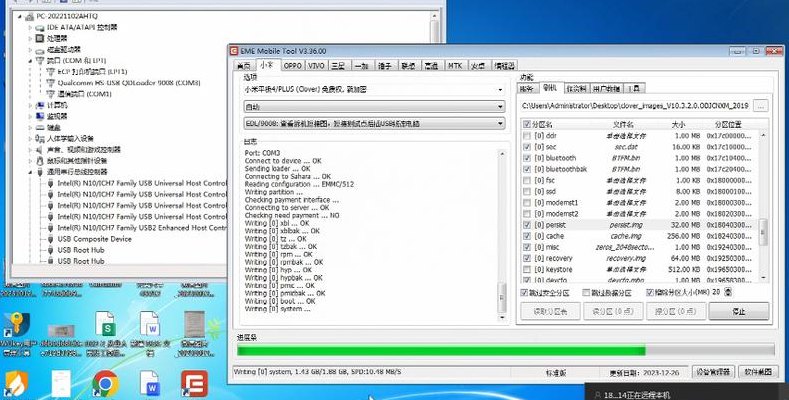
Task: Check the keystore partition checkbox
Action: 527,269
